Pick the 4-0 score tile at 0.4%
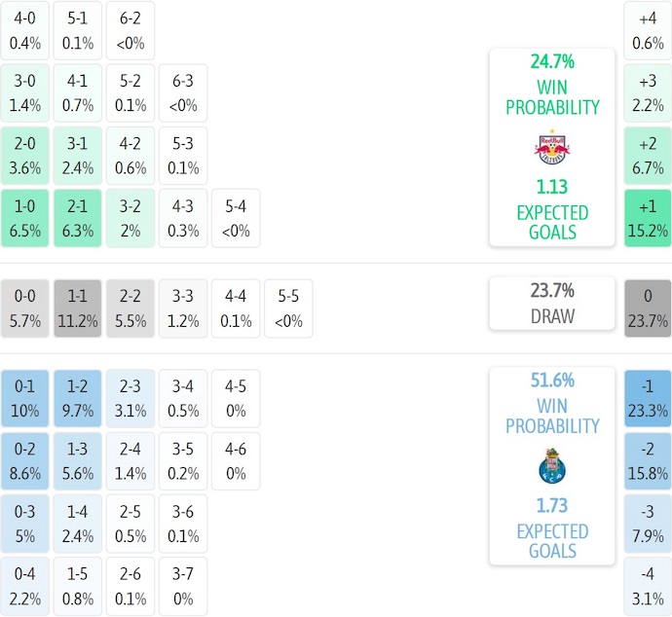 click(24, 30)
